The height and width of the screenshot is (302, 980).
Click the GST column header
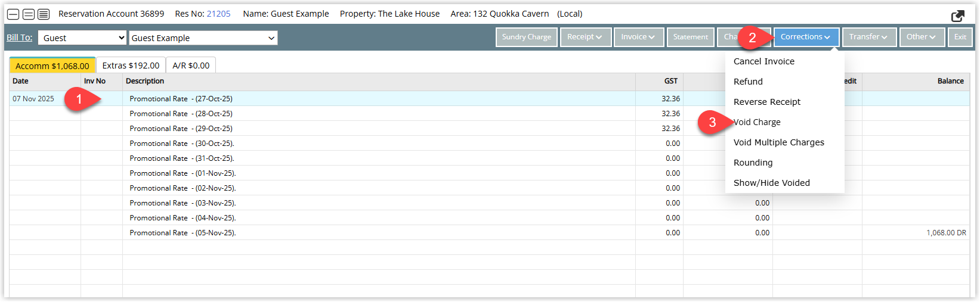660,81
